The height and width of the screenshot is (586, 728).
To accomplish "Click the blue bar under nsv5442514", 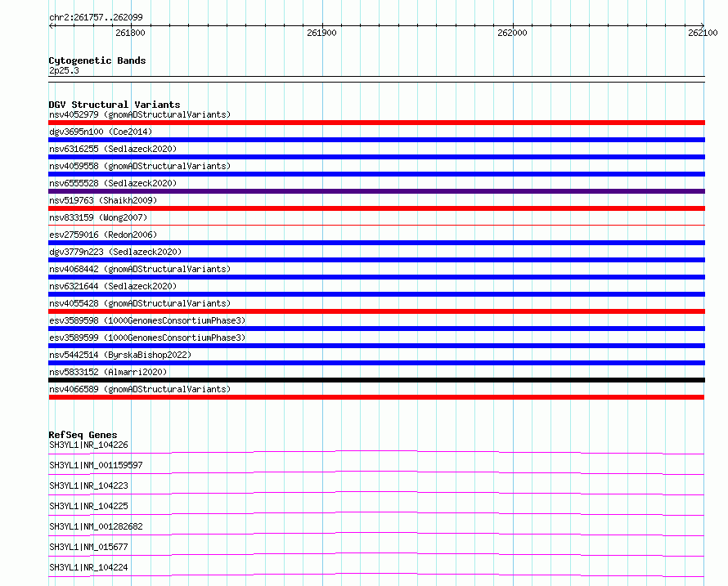I will 376,363.
